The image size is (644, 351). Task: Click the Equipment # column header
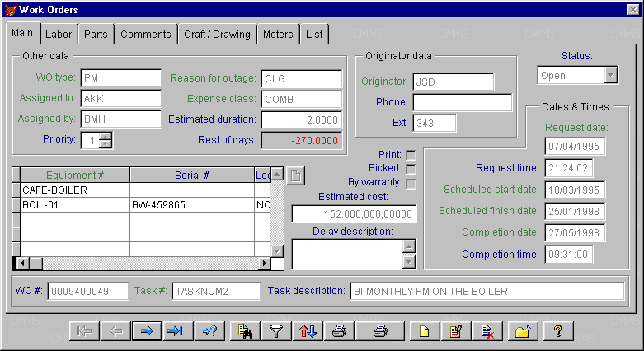tap(75, 175)
